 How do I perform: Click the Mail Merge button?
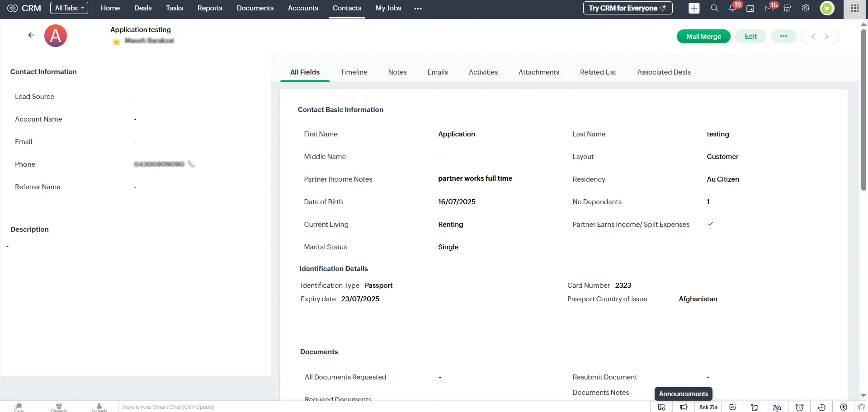pos(703,36)
